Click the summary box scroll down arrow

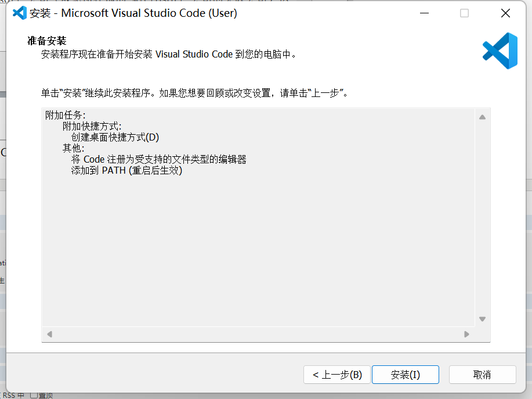point(482,319)
